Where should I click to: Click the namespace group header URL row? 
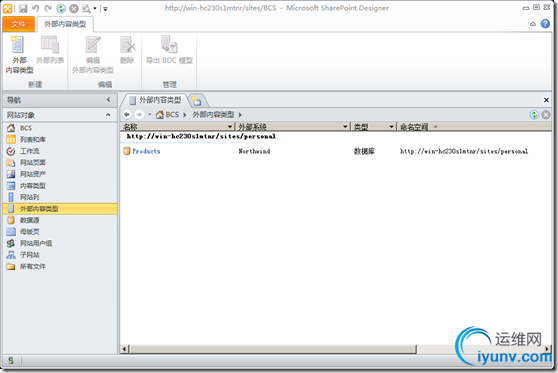tap(201, 136)
